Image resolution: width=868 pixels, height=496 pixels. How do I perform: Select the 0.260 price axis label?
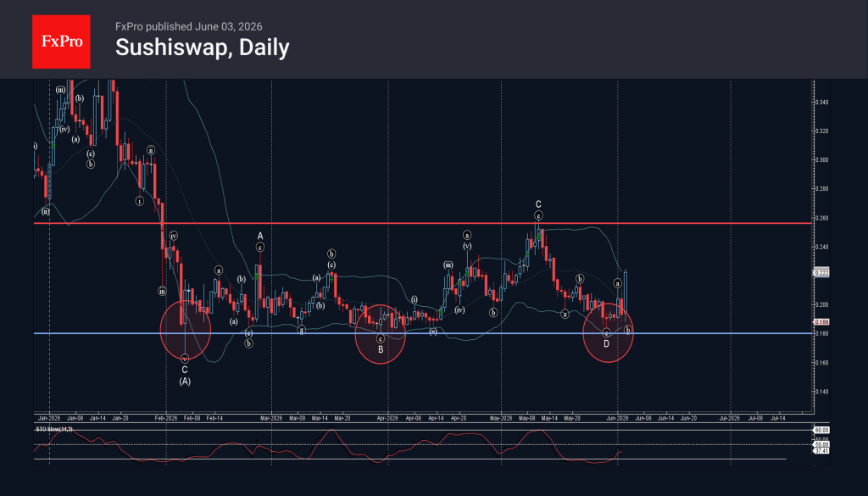pyautogui.click(x=821, y=218)
